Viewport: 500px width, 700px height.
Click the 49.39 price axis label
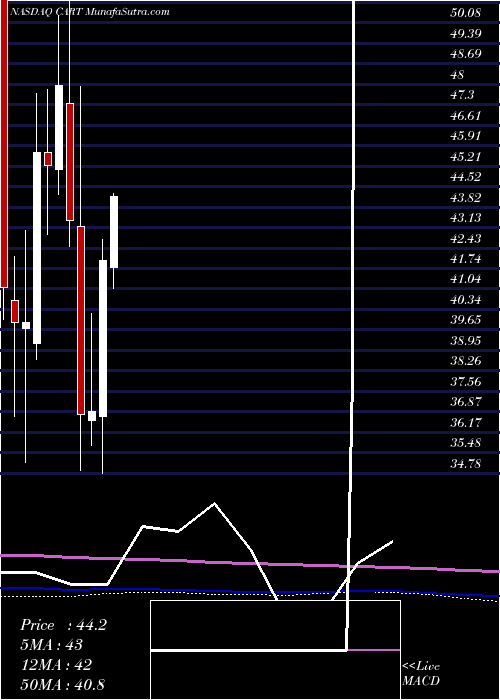tap(465, 33)
